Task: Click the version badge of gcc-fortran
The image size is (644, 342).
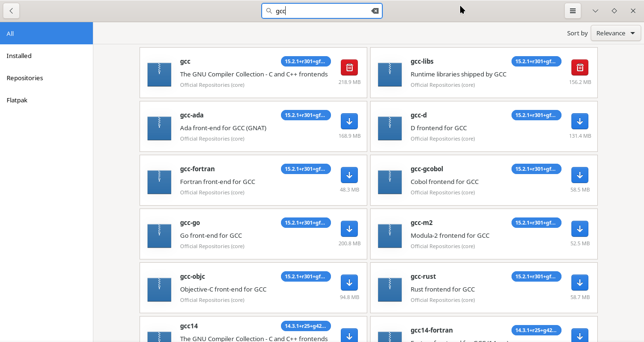Action: coord(306,169)
